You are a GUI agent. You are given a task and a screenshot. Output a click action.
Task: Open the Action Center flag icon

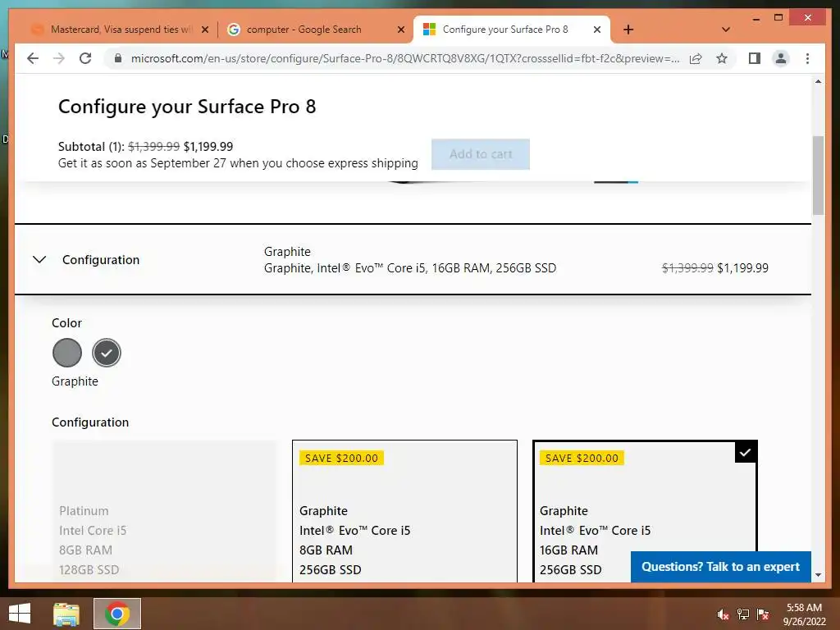coord(763,614)
